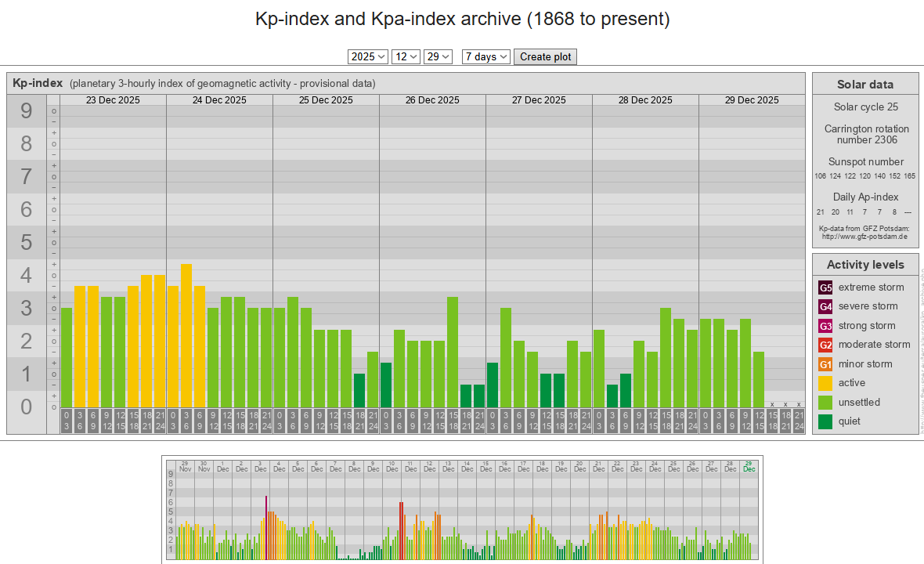Click the '26 Dec 2025' column header
924x564 pixels.
click(432, 100)
